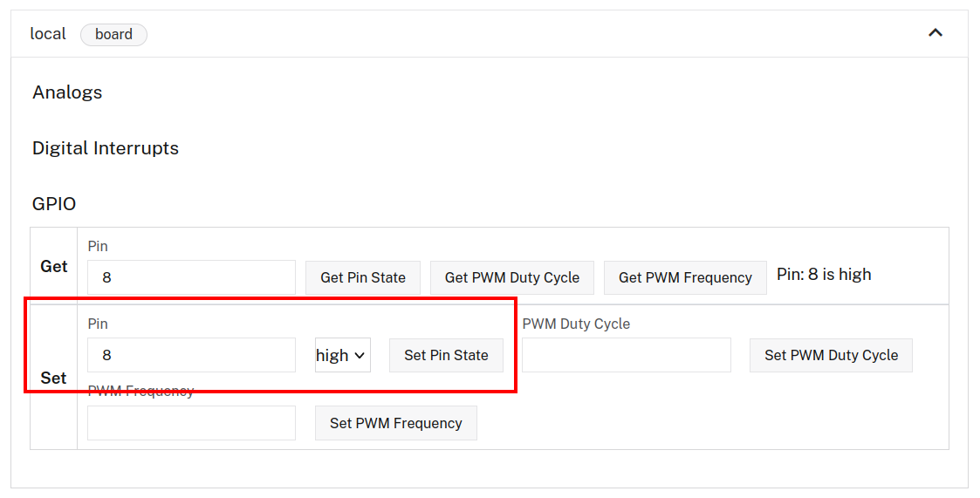Open the Digital Interrupts section
This screenshot has width=980, height=498.
[106, 148]
